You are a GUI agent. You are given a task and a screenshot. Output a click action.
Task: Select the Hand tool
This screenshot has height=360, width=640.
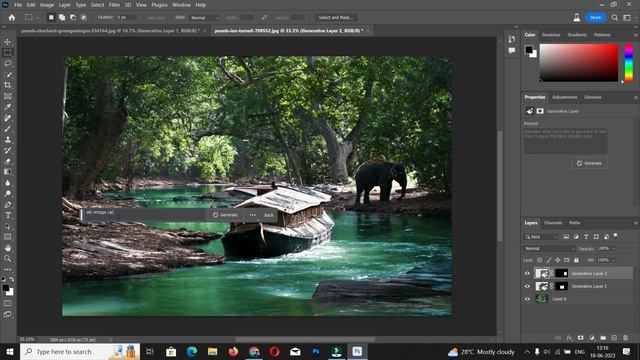coord(7,248)
